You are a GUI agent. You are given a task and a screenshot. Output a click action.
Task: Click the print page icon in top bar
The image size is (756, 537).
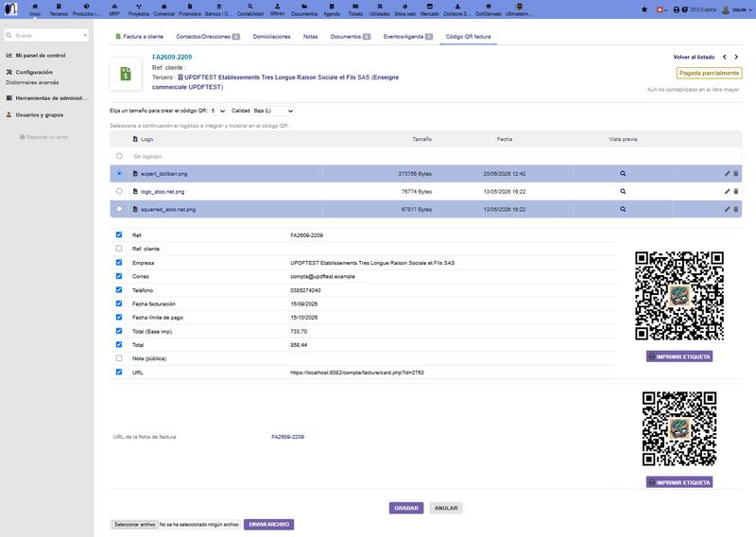tap(676, 9)
